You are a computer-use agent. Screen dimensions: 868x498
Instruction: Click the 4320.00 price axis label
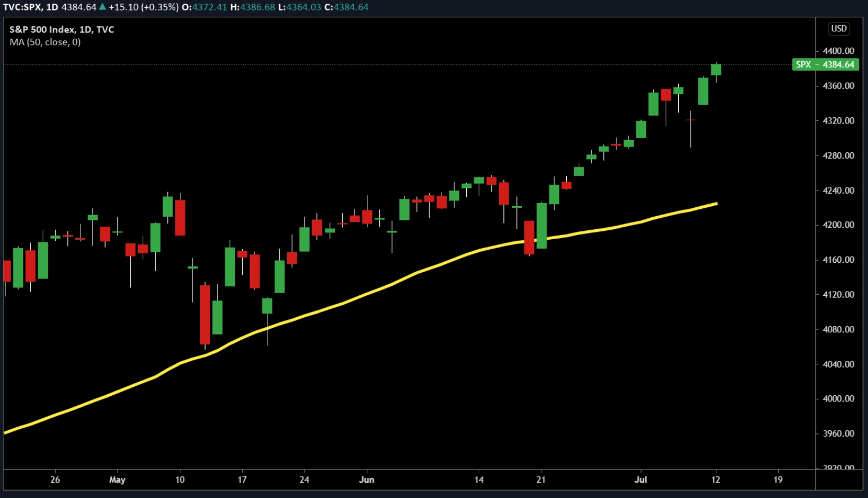click(x=838, y=121)
